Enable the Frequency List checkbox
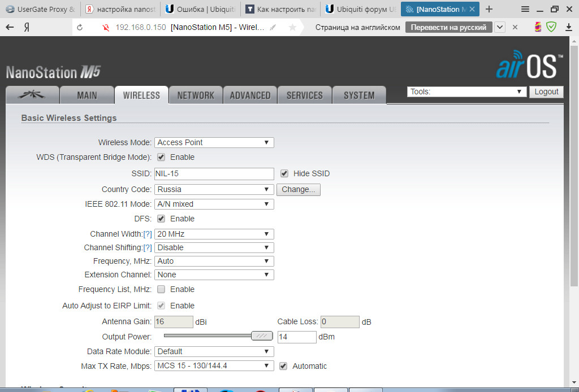This screenshot has height=392, width=579. tap(161, 289)
